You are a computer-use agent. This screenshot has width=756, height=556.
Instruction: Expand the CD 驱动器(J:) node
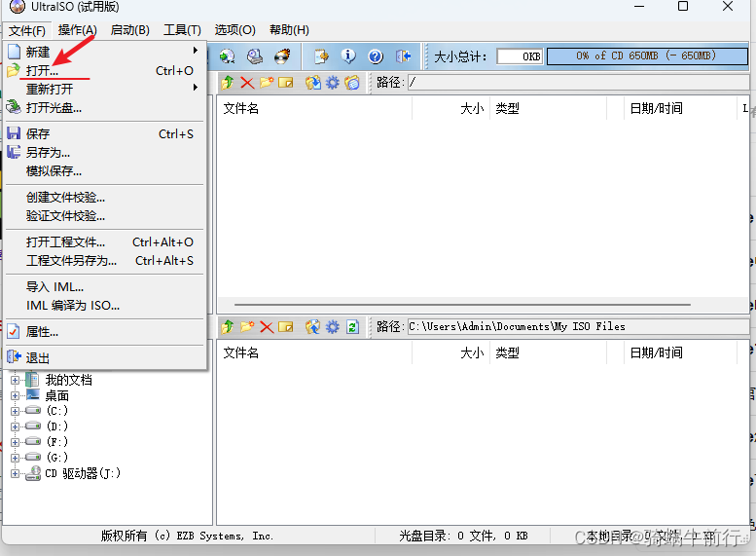coord(15,473)
